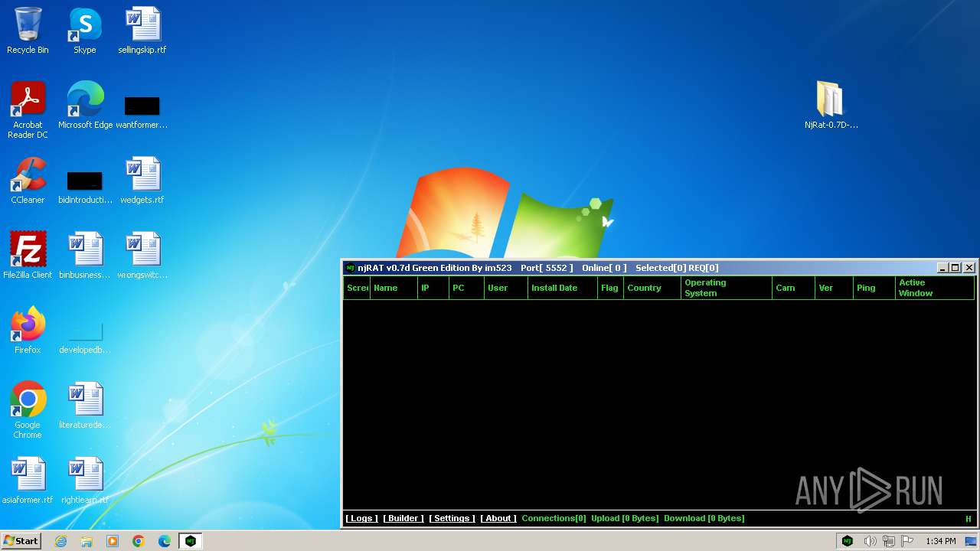The image size is (980, 551).
Task: Sort by the Name column header
Action: 394,288
